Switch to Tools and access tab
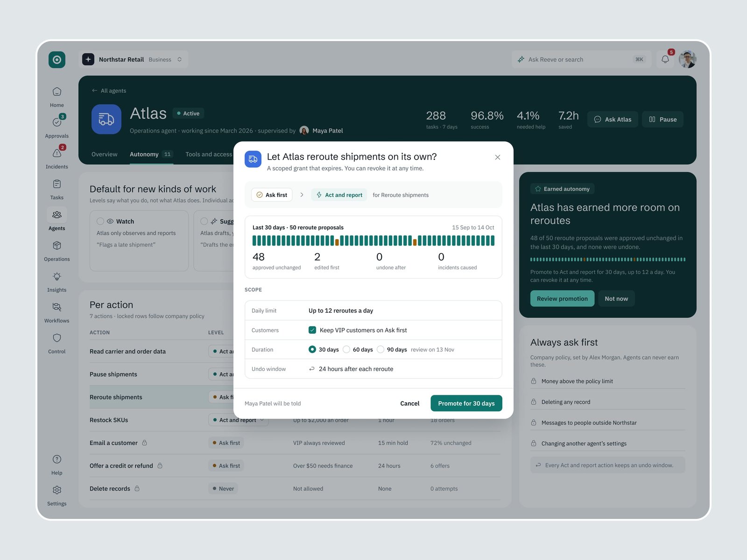This screenshot has width=747, height=560. (209, 154)
